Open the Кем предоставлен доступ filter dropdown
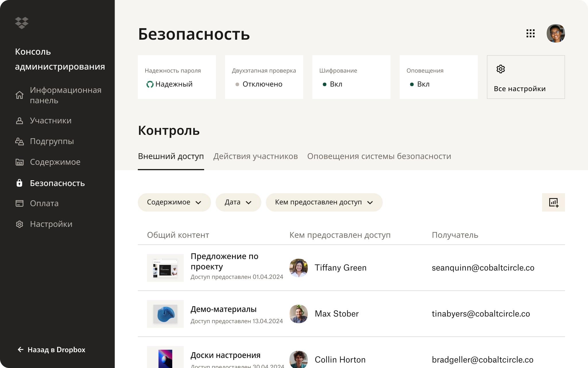Image resolution: width=588 pixels, height=368 pixels. point(324,202)
